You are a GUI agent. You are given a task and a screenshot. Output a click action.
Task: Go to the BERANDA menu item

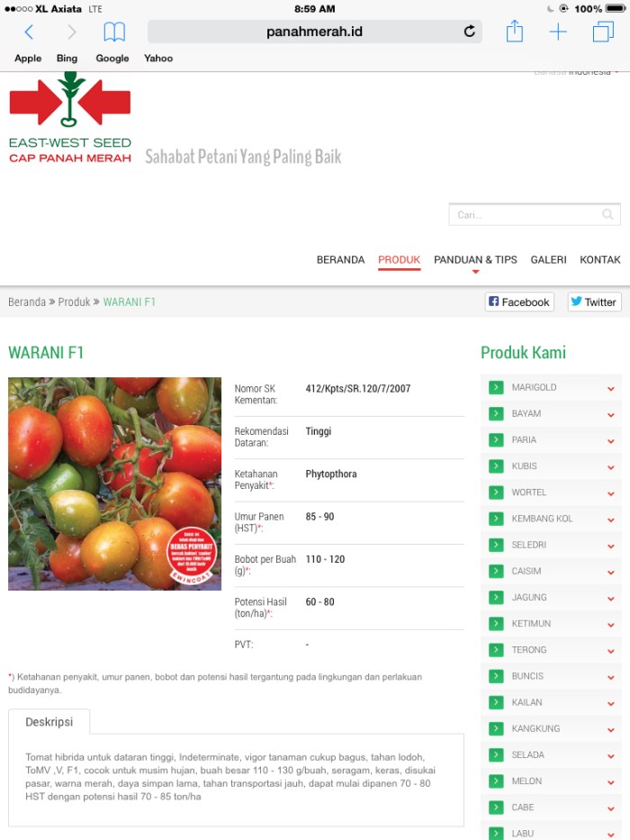(340, 260)
